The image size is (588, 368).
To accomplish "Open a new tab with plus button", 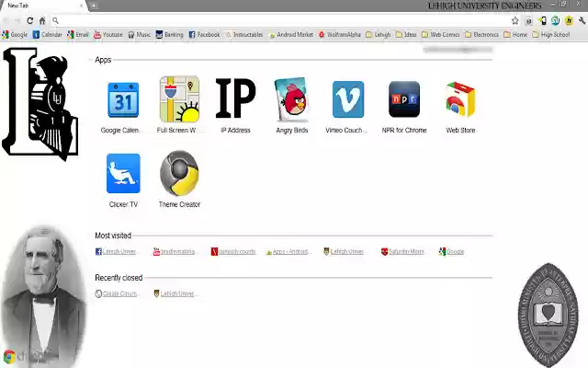I will [94, 6].
